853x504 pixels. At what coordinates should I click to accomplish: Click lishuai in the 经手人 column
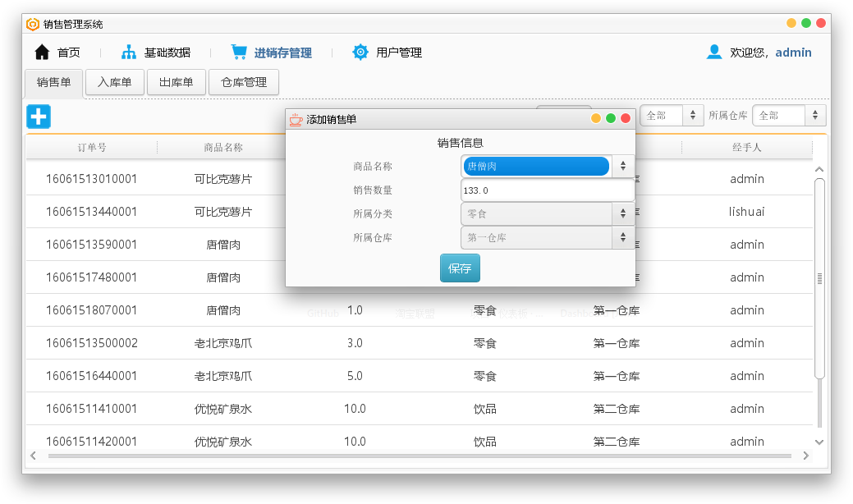746,212
